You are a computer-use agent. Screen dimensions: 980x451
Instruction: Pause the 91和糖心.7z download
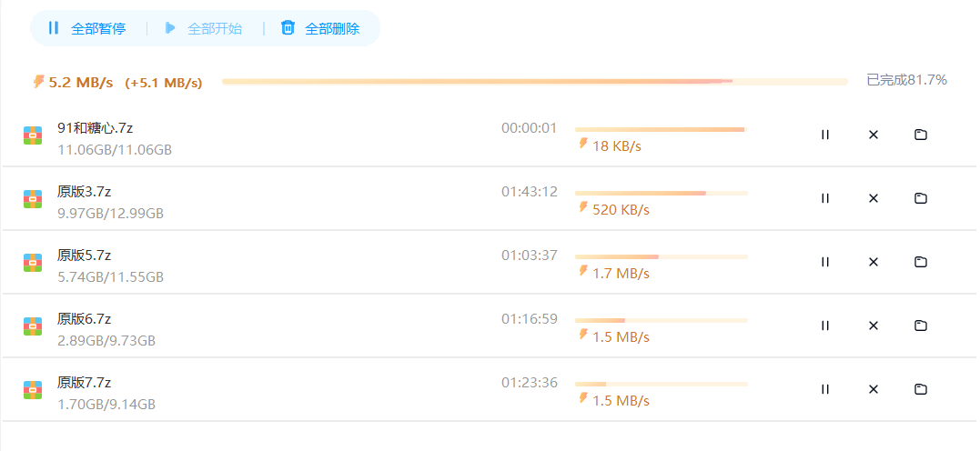click(825, 135)
